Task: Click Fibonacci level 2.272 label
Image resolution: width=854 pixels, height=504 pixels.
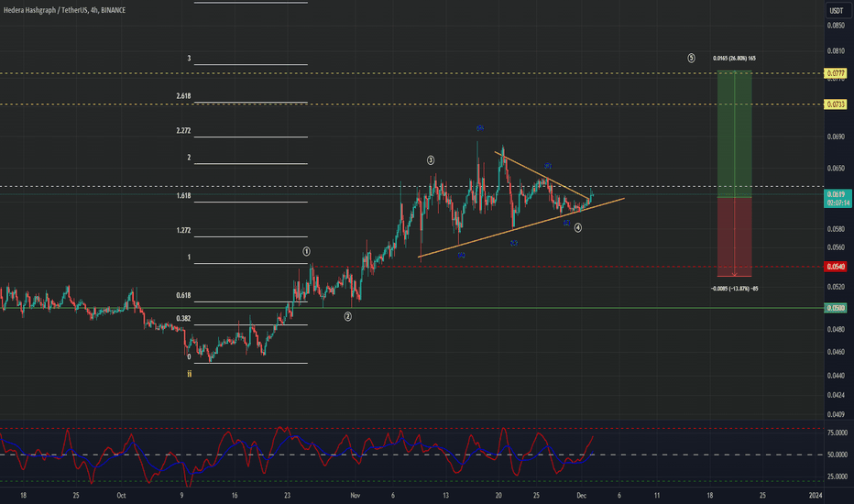Action: [183, 131]
